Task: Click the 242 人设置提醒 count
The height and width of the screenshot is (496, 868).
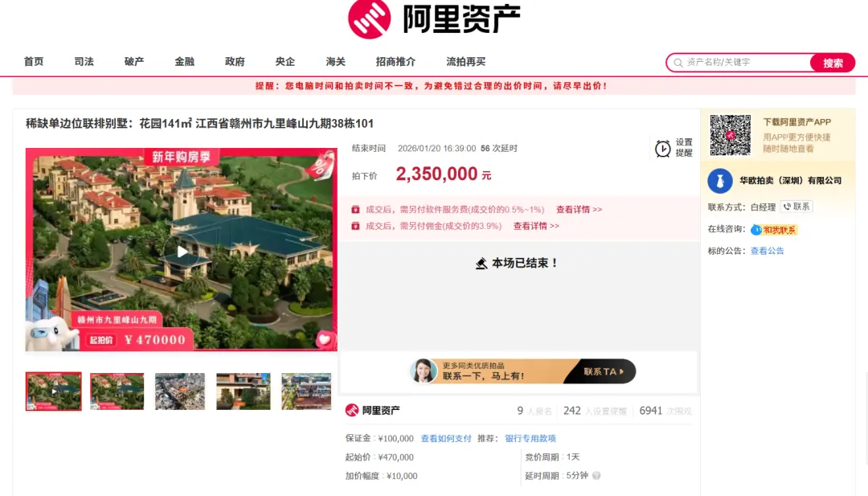Action: [595, 411]
